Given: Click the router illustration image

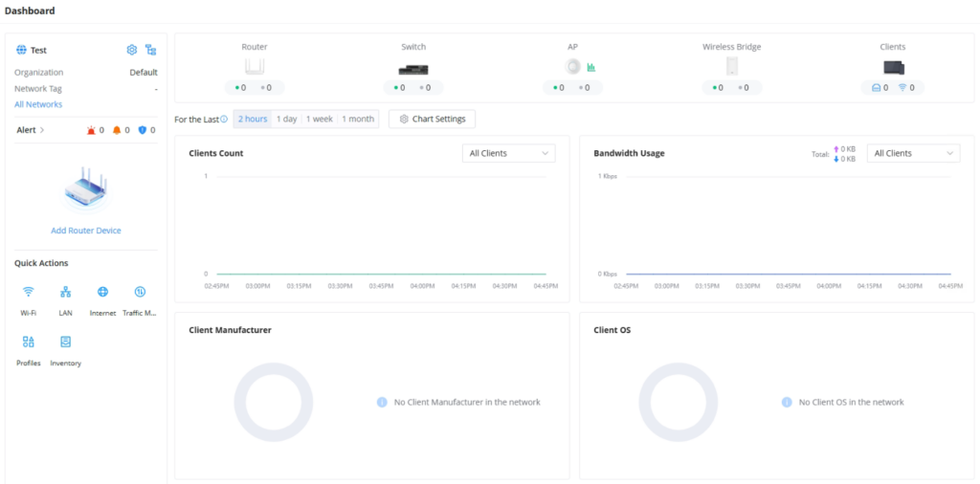Looking at the screenshot, I should click(x=86, y=188).
